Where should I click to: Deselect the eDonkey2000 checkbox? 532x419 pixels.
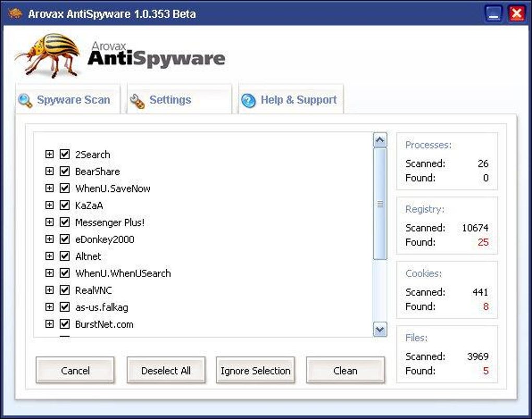click(x=65, y=239)
